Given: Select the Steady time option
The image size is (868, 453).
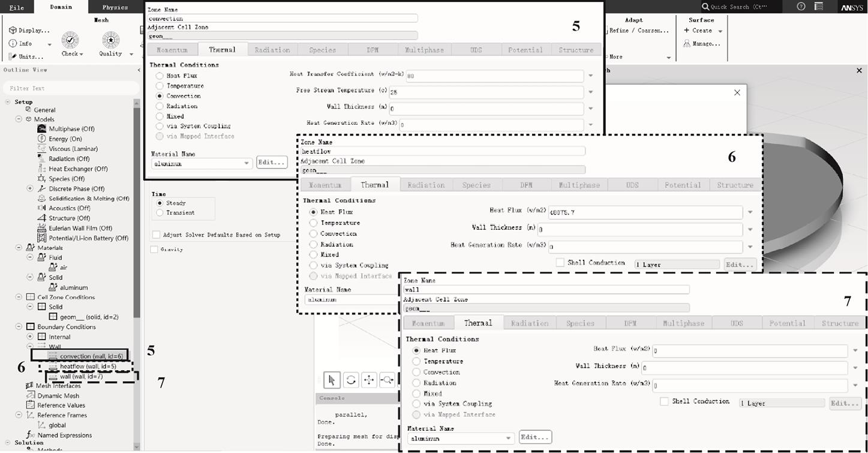Looking at the screenshot, I should [160, 203].
